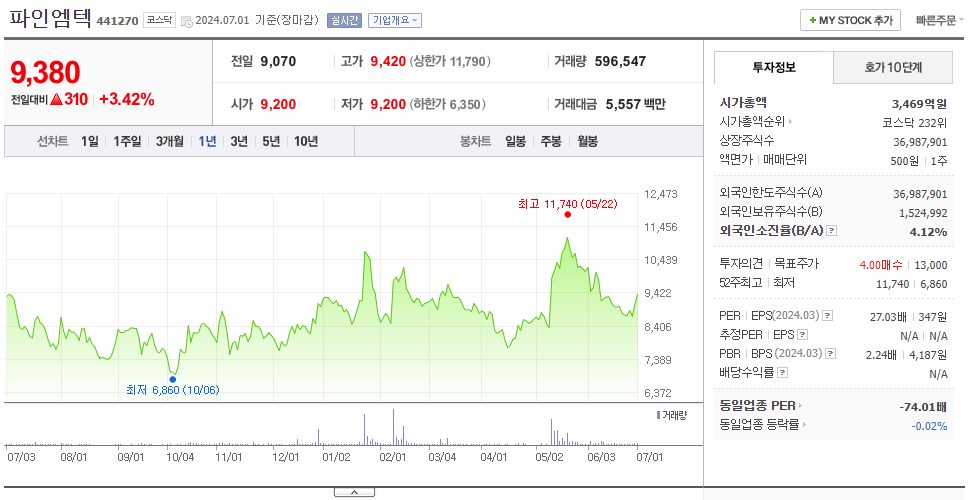Open the 호가10단계 tab
The image size is (968, 500).
(893, 67)
